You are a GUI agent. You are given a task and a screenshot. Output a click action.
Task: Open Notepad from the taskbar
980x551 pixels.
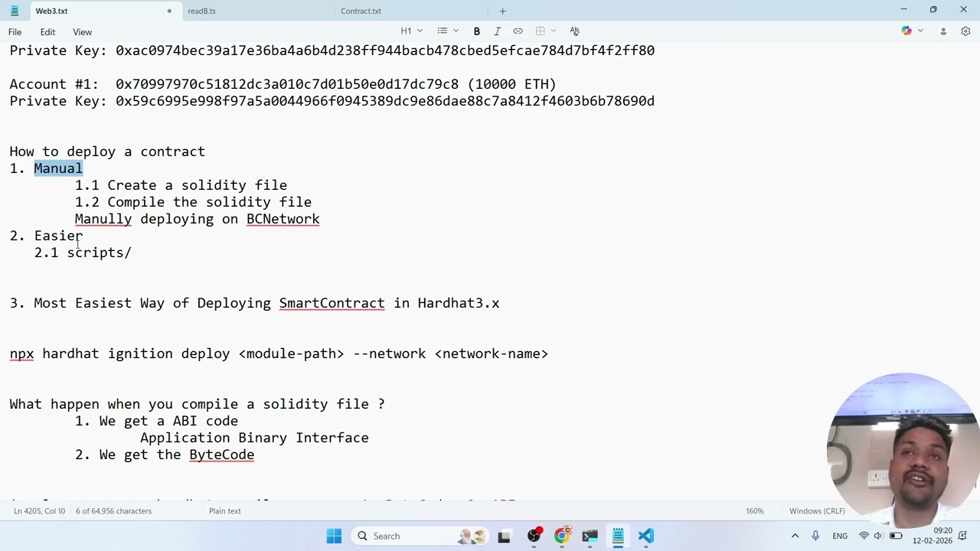click(618, 536)
